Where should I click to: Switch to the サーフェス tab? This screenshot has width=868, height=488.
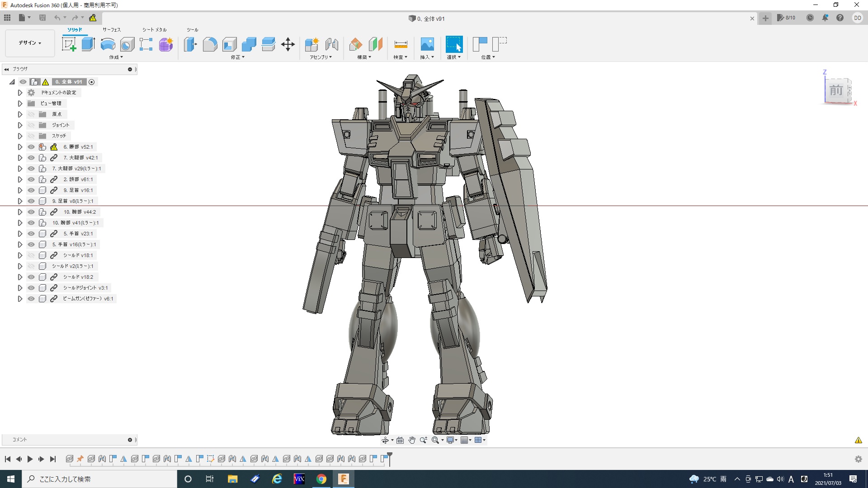tap(111, 30)
